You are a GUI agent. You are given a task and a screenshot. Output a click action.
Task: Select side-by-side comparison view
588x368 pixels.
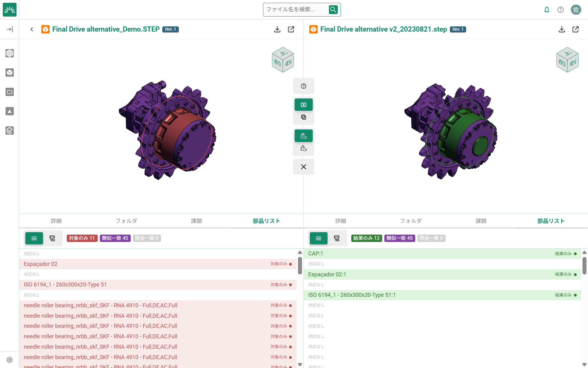(303, 105)
